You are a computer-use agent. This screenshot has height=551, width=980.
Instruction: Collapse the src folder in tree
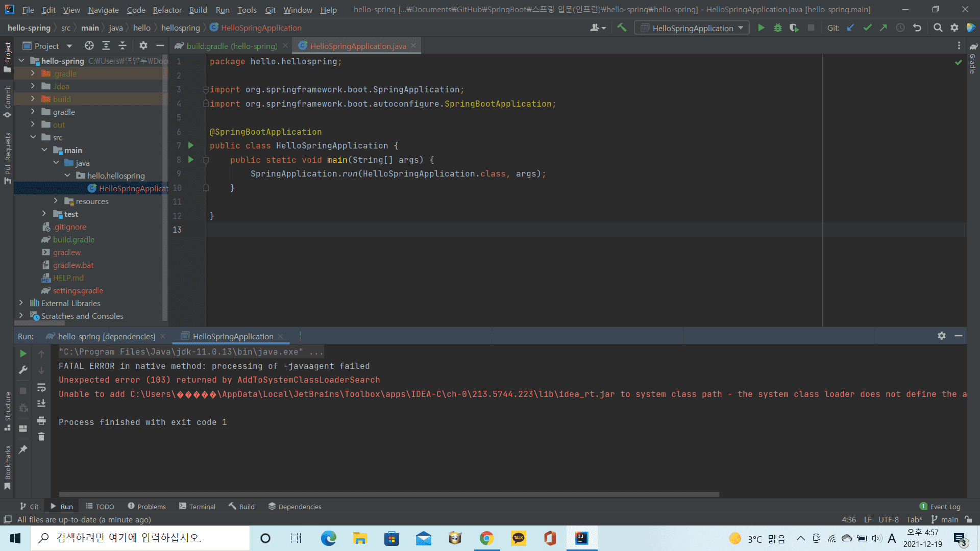[x=33, y=137]
